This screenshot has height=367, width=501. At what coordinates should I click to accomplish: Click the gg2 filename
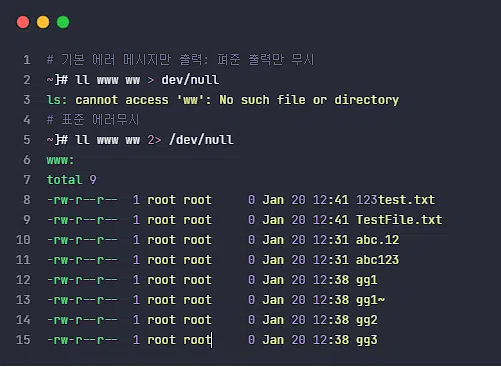367,320
